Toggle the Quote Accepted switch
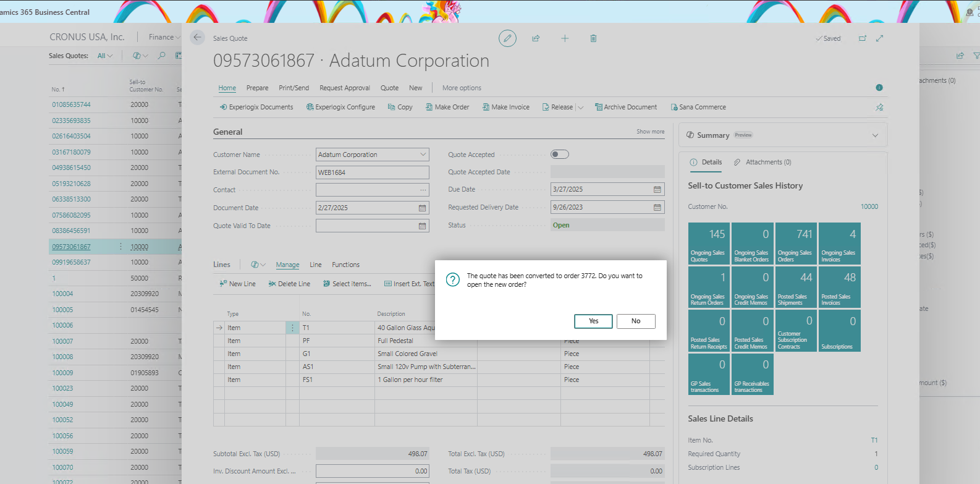 (x=560, y=155)
